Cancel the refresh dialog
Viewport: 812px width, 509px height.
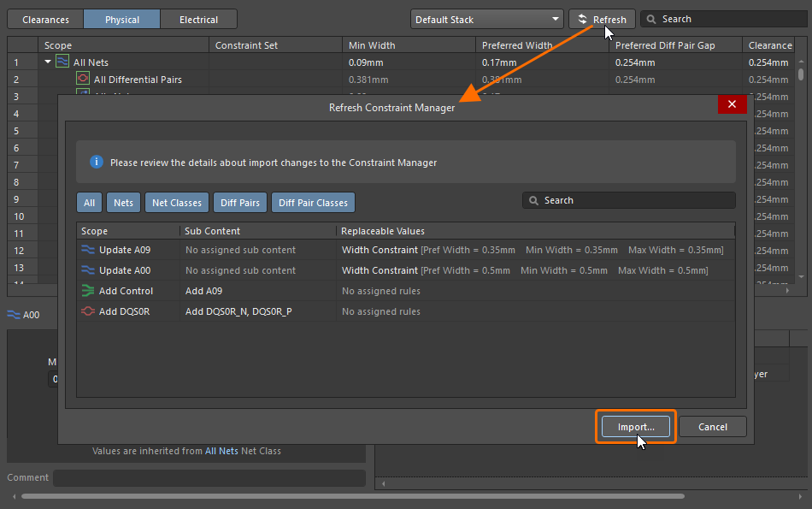(713, 427)
